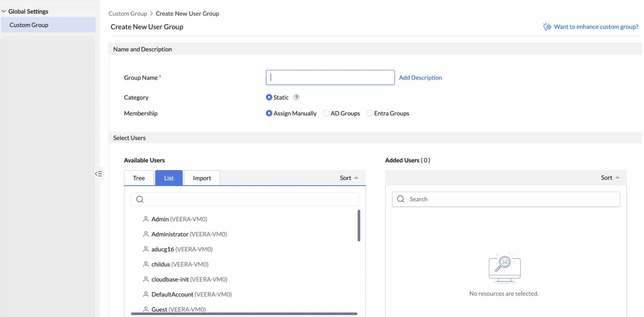This screenshot has width=644, height=317.
Task: Open 'Want to enhance custom group?' link
Action: click(x=596, y=27)
